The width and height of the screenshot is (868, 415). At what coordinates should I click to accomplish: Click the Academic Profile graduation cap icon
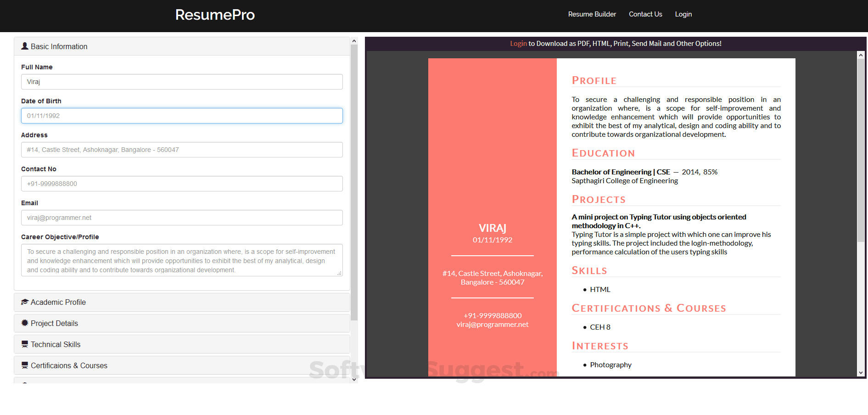[25, 302]
